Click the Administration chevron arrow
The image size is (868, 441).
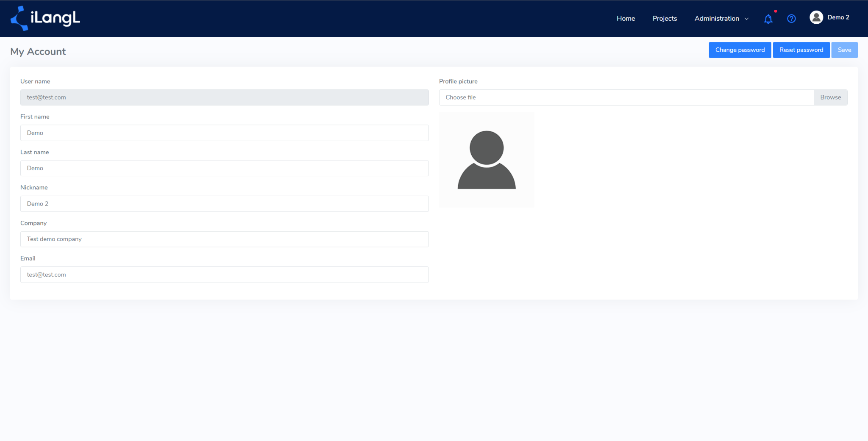click(747, 19)
